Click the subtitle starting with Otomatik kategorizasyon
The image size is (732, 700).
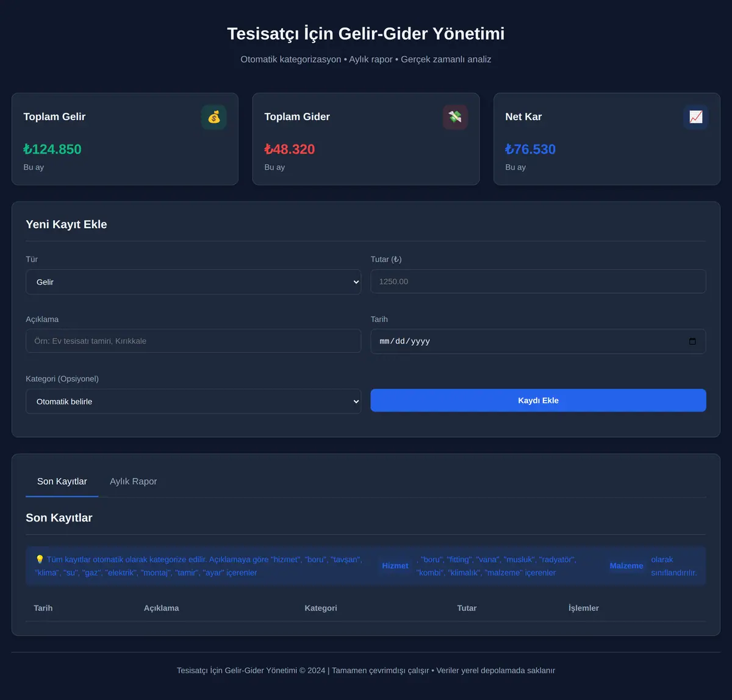point(366,59)
